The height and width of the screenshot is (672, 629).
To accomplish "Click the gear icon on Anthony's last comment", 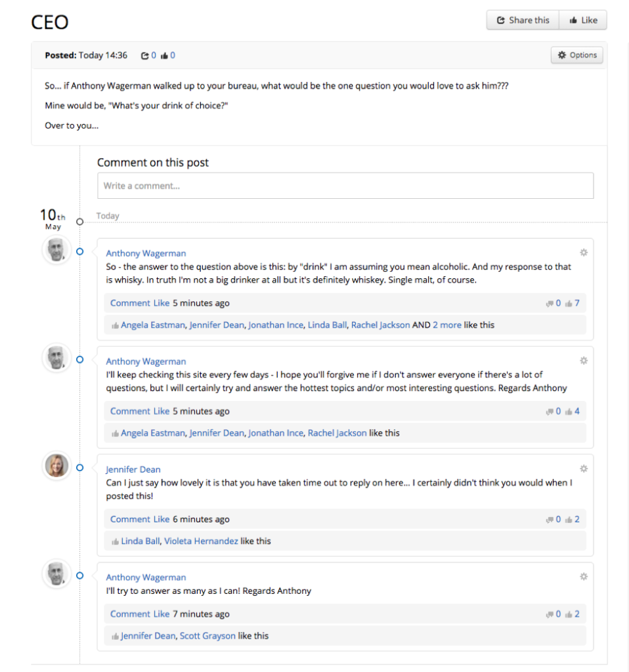I will (583, 577).
